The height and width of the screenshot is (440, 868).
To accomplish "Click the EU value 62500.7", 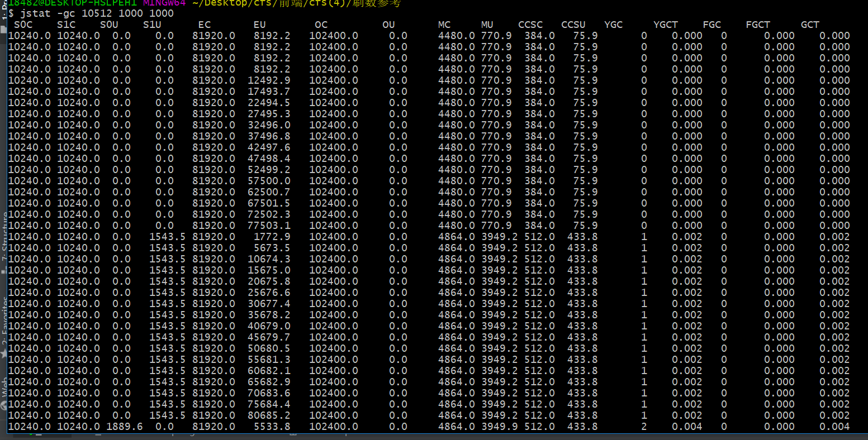I will tap(269, 192).
